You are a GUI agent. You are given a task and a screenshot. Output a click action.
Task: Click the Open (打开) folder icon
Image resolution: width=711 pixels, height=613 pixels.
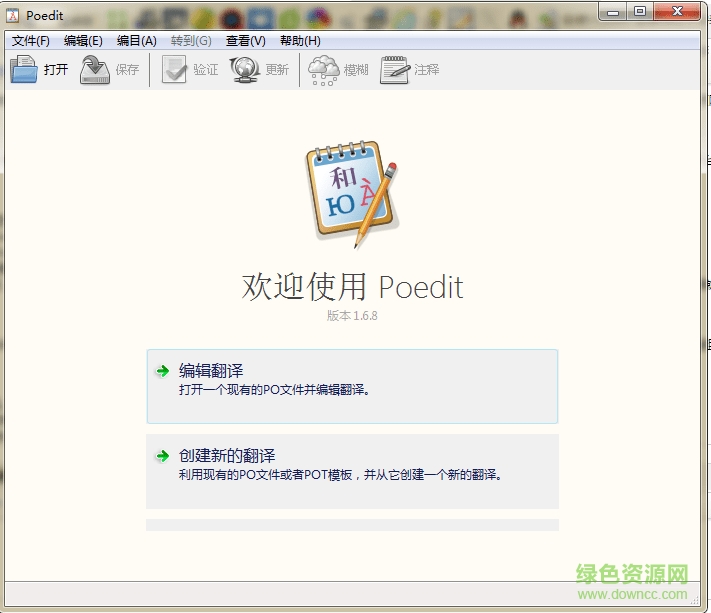click(x=24, y=69)
